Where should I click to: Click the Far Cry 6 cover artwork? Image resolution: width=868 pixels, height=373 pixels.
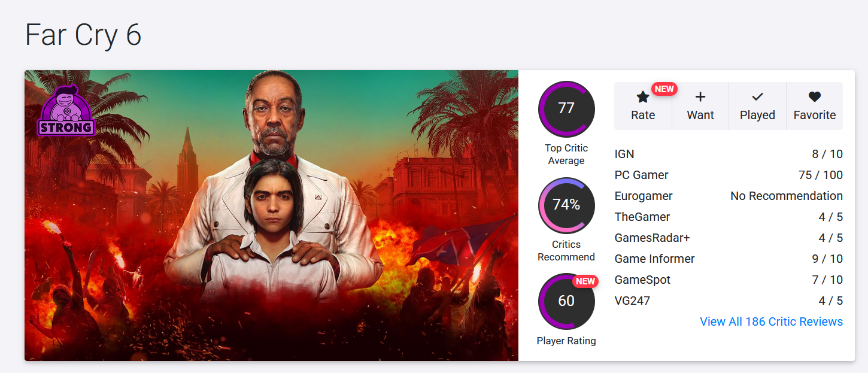(271, 216)
